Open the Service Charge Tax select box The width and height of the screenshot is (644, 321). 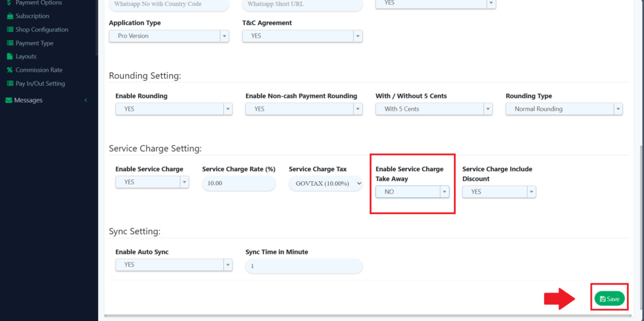click(325, 183)
